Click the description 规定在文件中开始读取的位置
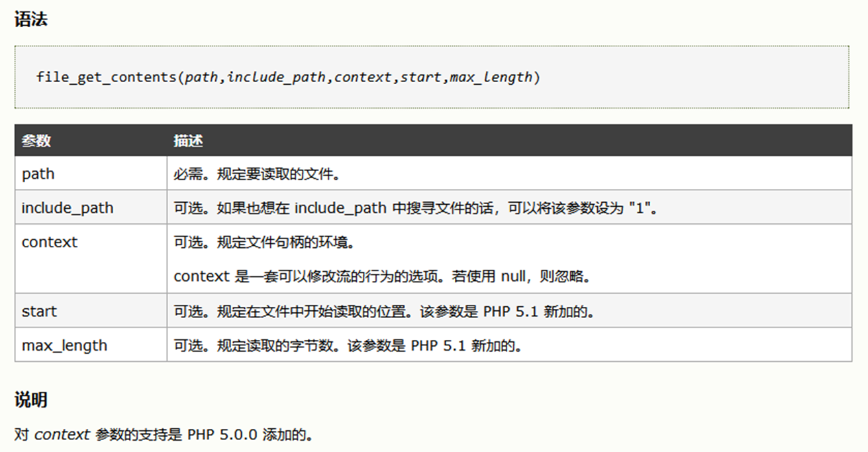 point(384,311)
